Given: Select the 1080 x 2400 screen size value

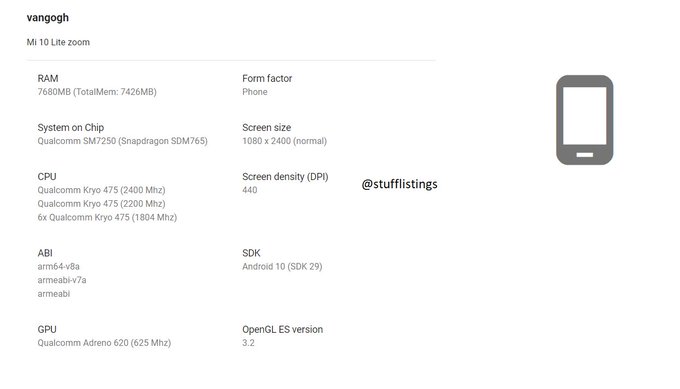Looking at the screenshot, I should coord(284,141).
